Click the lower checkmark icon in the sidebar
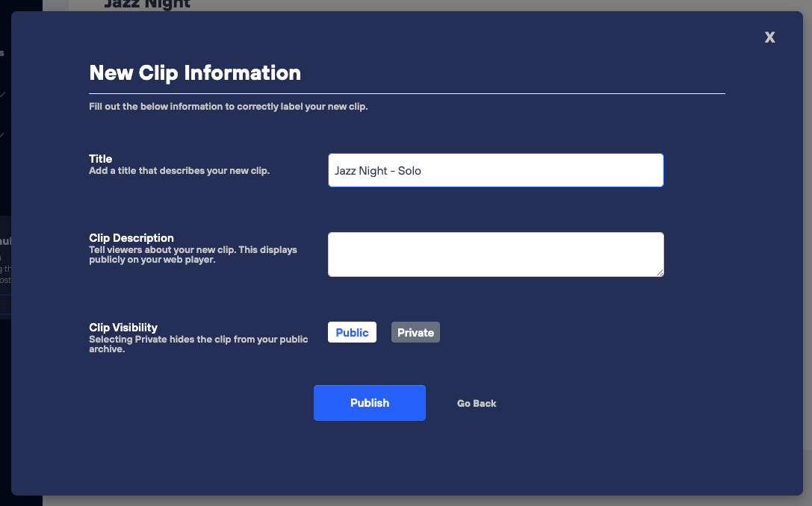 pos(3,134)
